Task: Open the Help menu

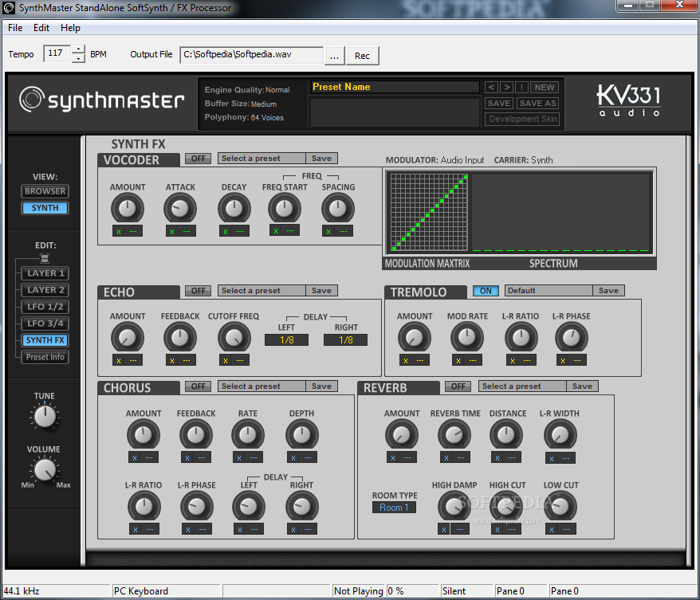Action: [x=70, y=28]
